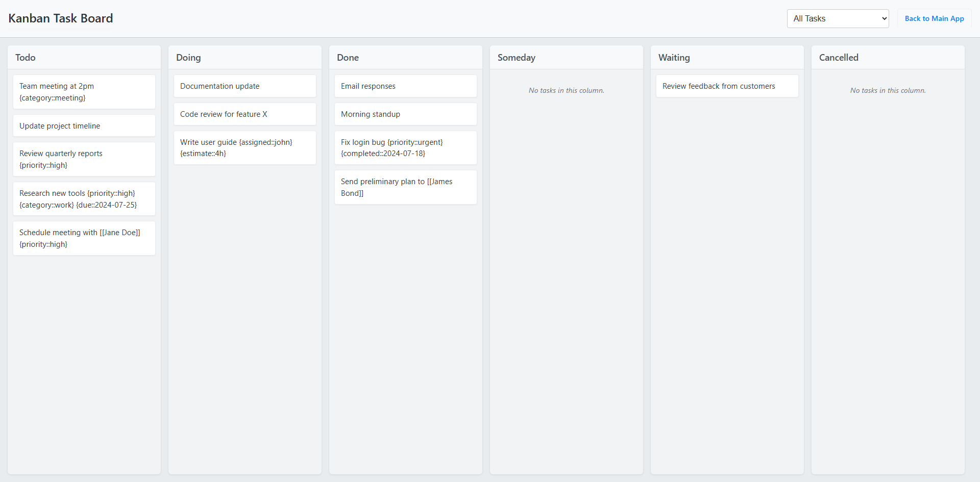This screenshot has width=980, height=482.
Task: Click the Doing column header
Action: pos(188,58)
